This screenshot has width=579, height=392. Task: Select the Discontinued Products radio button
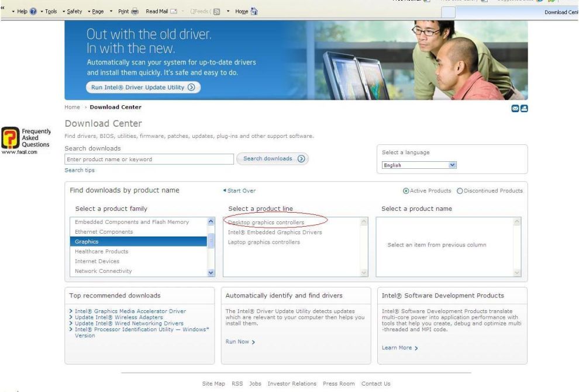[x=460, y=190]
